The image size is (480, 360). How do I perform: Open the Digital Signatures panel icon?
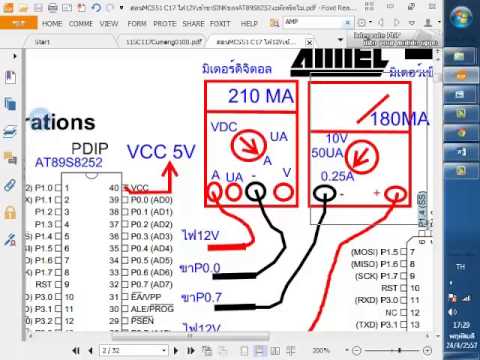point(10,239)
